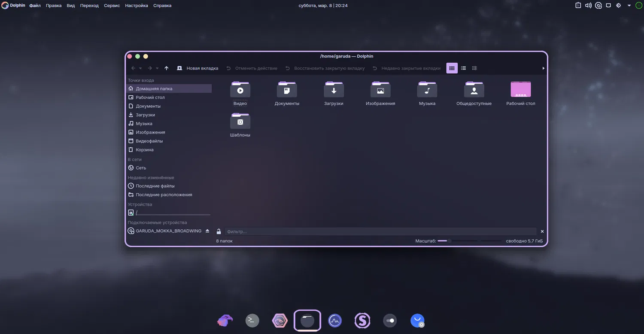Launch the terminal from the dock
This screenshot has width=644, height=334.
click(252, 320)
